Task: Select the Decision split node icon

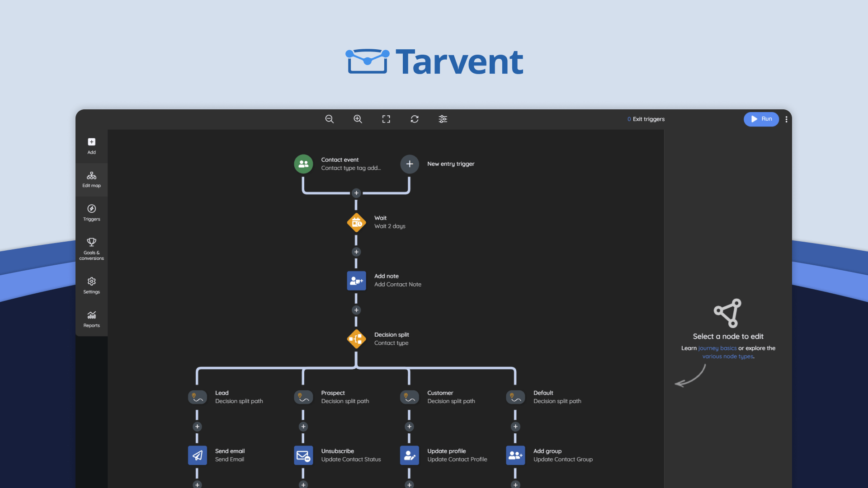Action: [x=356, y=339]
